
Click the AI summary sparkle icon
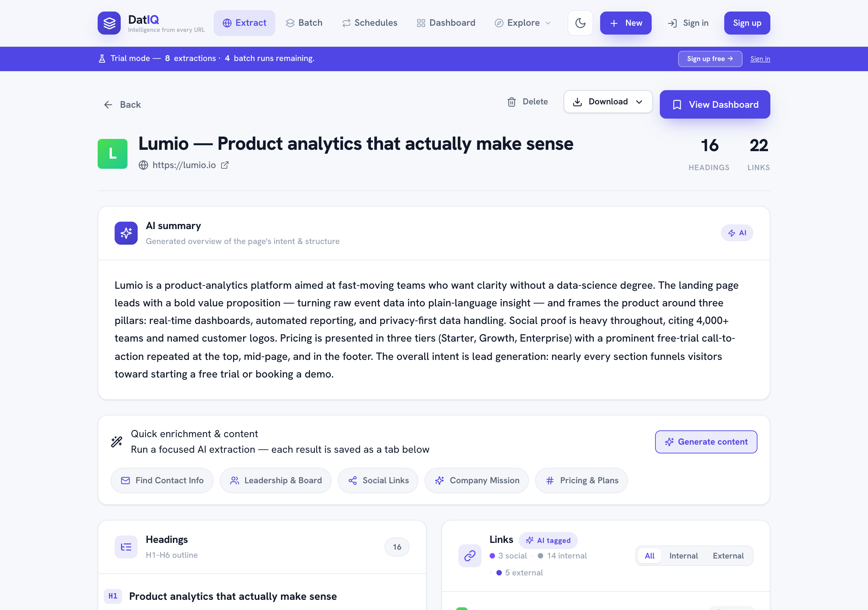[126, 233]
